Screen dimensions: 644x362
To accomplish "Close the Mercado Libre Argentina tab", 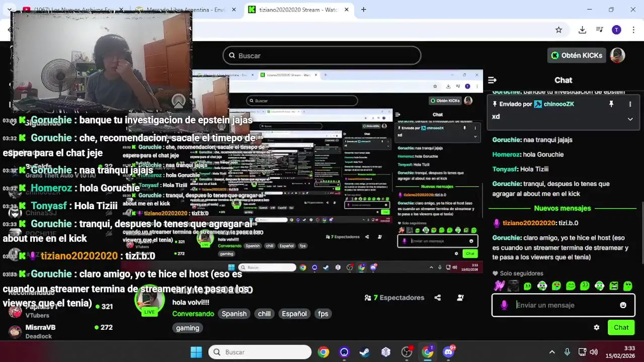I will click(x=233, y=10).
